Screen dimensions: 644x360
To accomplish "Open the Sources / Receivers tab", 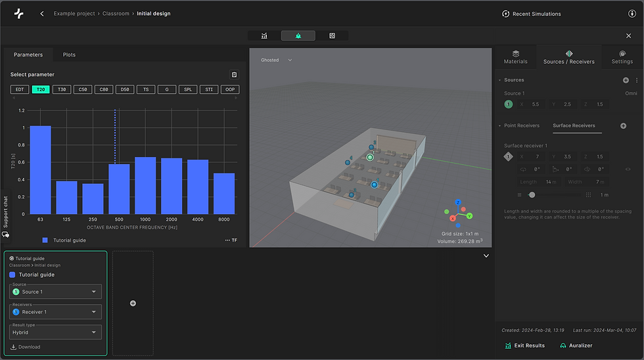I will (x=569, y=57).
